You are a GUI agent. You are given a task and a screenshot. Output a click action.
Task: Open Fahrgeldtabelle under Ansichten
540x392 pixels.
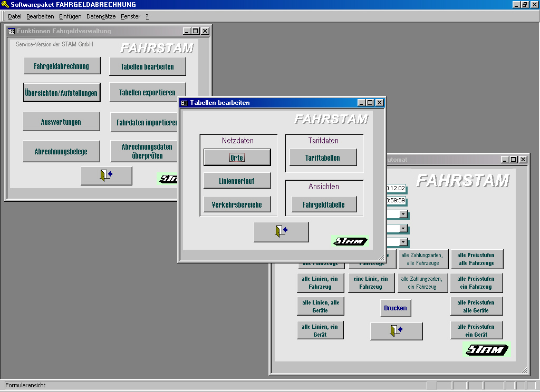(x=324, y=204)
